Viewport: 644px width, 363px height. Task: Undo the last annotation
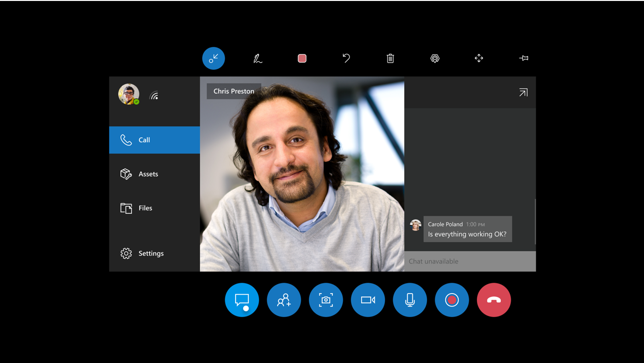point(346,58)
